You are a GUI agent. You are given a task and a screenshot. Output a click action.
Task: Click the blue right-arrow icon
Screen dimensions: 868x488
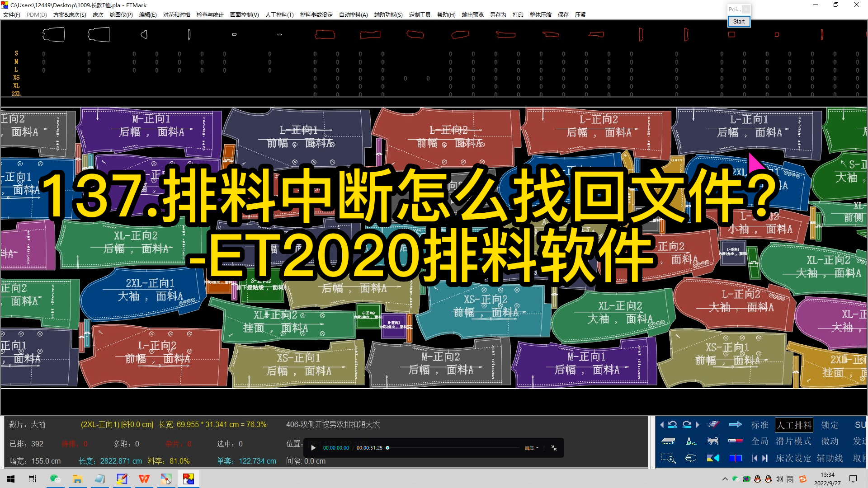pyautogui.click(x=736, y=424)
